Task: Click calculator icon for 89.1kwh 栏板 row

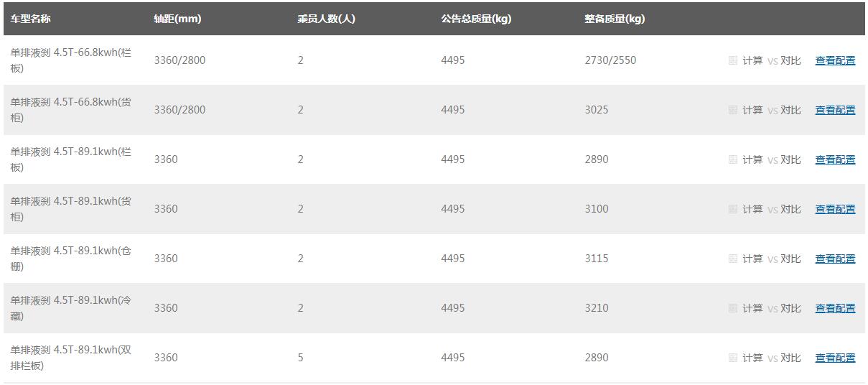Action: 733,159
